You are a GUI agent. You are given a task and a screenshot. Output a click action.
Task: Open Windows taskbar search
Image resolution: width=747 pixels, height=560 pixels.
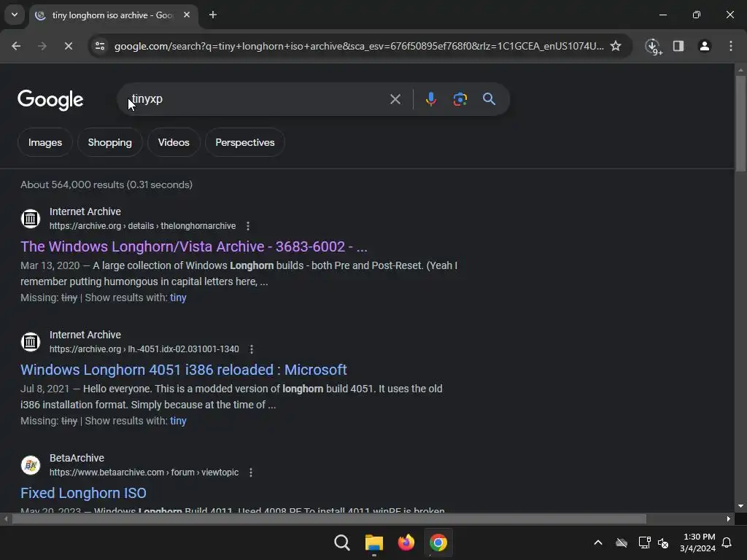[341, 542]
